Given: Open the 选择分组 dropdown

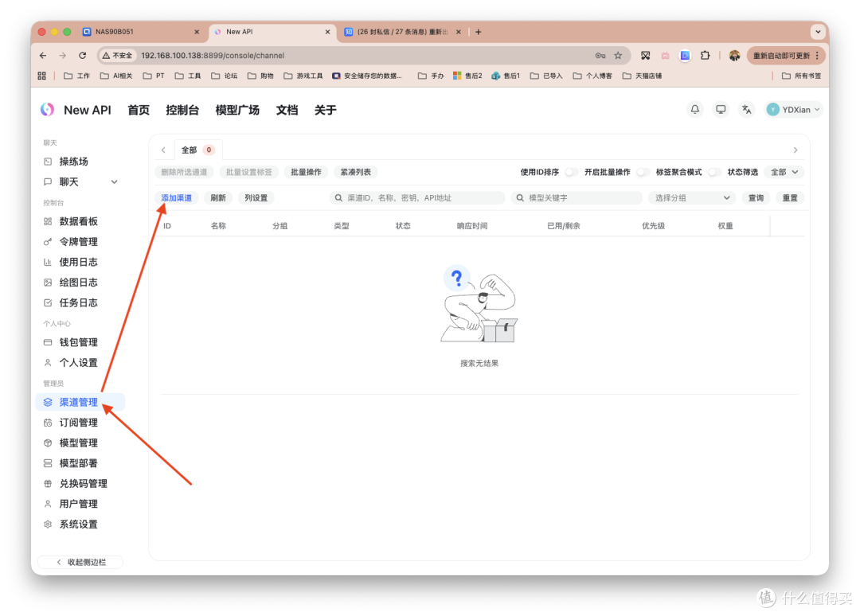Looking at the screenshot, I should coord(692,198).
